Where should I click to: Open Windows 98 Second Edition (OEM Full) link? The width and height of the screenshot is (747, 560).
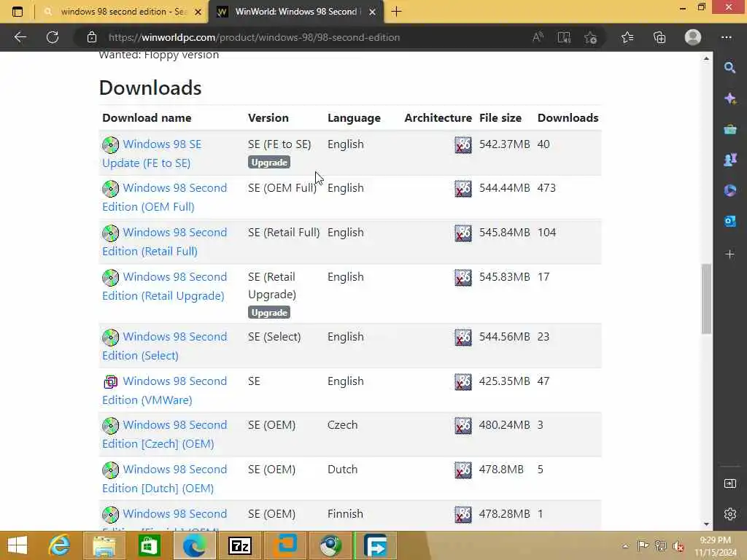pos(165,197)
